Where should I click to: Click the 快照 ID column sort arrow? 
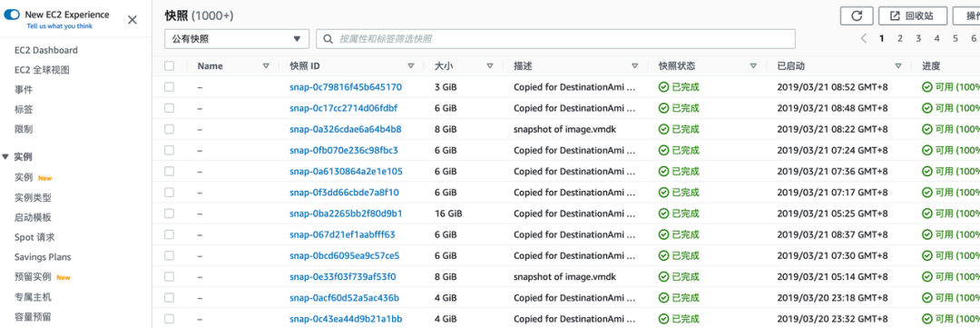411,65
